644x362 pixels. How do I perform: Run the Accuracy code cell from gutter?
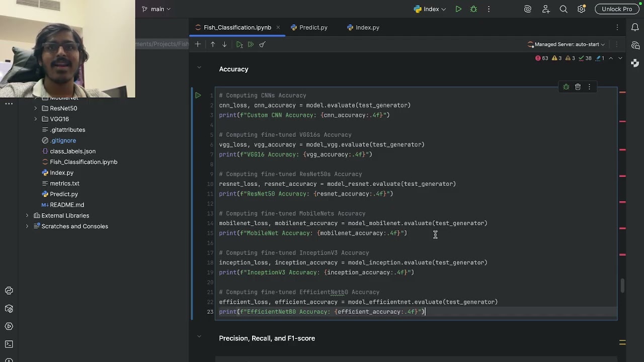point(198,95)
